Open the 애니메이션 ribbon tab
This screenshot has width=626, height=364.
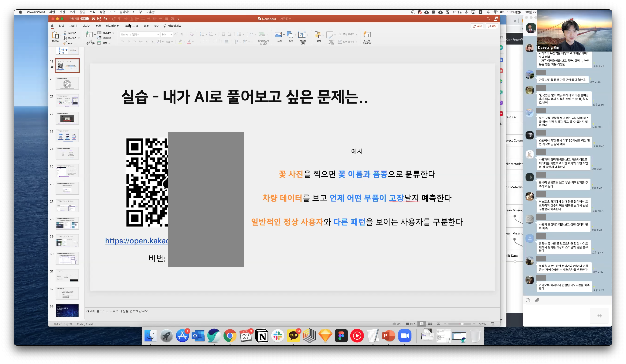point(113,26)
